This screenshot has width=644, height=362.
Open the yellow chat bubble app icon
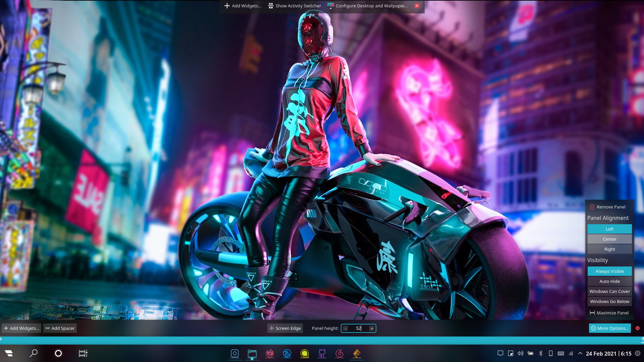coord(305,353)
